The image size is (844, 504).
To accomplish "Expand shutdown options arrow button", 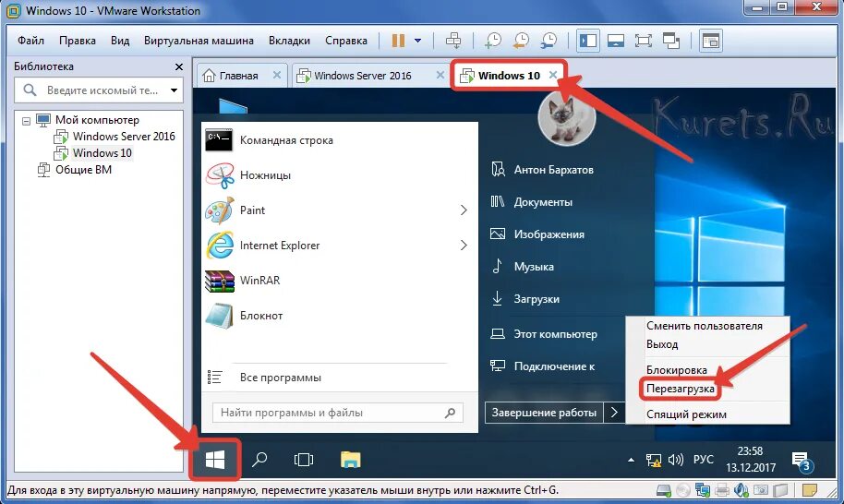I will click(614, 413).
